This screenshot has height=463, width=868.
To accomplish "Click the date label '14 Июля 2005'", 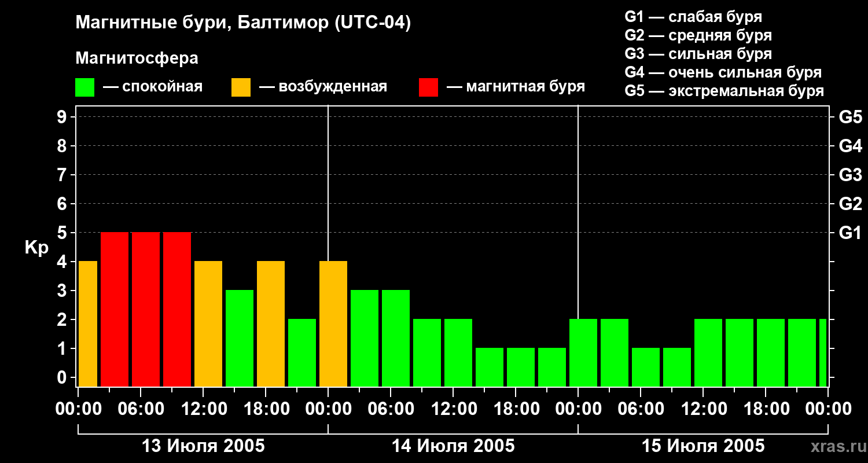I will click(453, 446).
